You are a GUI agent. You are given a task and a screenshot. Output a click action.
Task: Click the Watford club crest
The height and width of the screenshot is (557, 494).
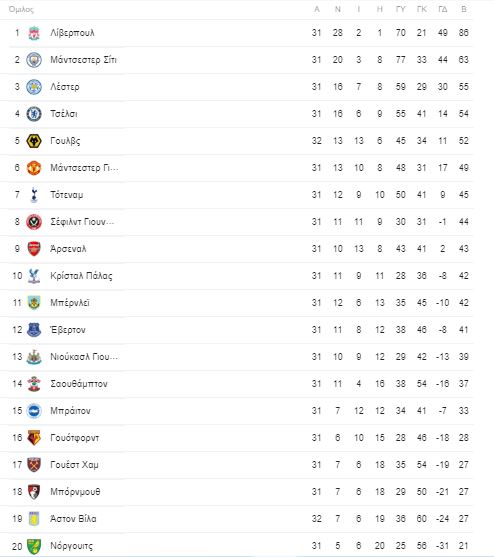coord(34,438)
